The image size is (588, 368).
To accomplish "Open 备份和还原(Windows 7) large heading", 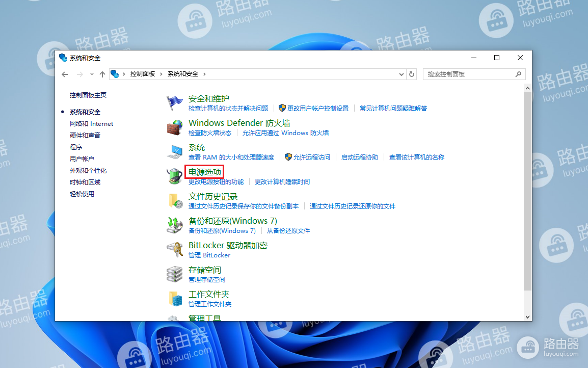I will [x=233, y=221].
